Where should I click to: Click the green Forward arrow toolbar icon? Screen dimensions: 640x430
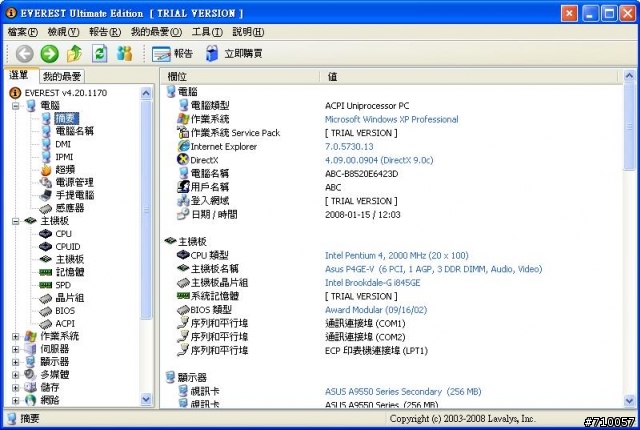pyautogui.click(x=49, y=53)
